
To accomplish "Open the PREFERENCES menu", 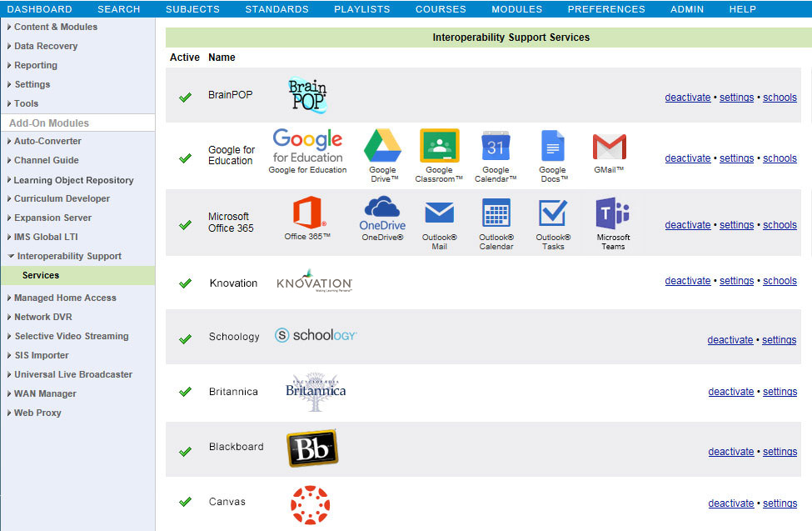I will point(606,9).
